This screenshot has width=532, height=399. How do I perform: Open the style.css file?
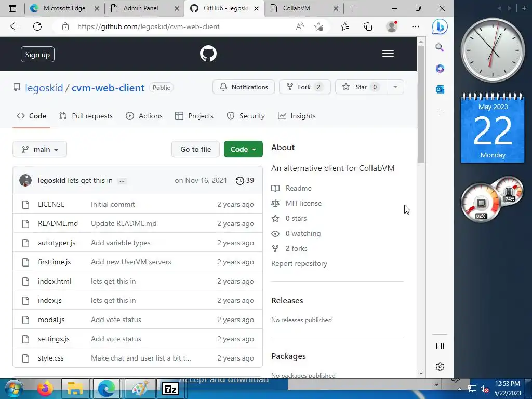[50, 358]
